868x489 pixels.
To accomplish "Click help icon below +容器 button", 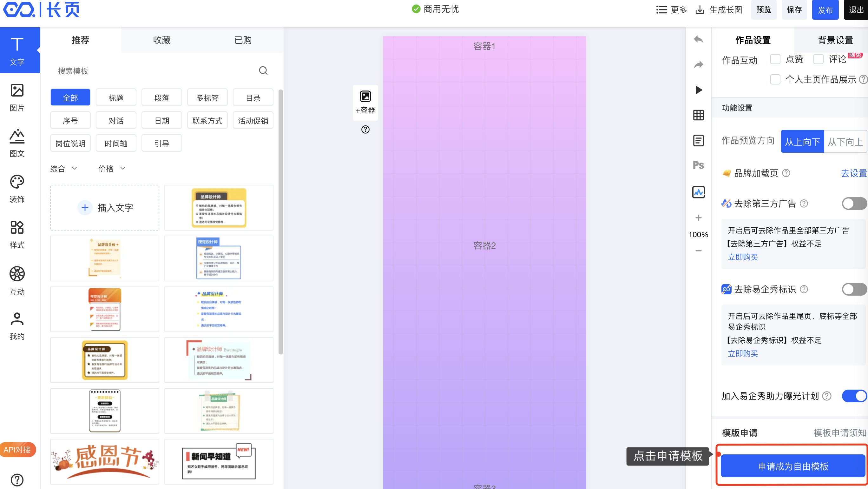I will tap(365, 130).
